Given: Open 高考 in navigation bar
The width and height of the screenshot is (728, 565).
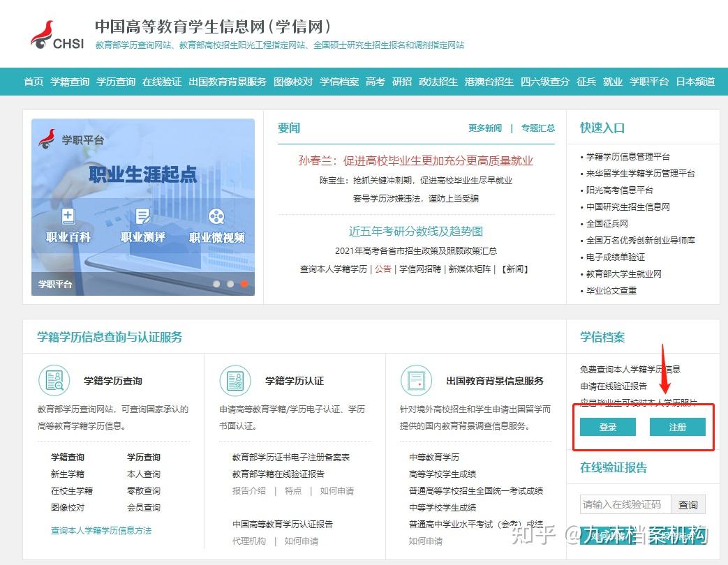Looking at the screenshot, I should 375,82.
